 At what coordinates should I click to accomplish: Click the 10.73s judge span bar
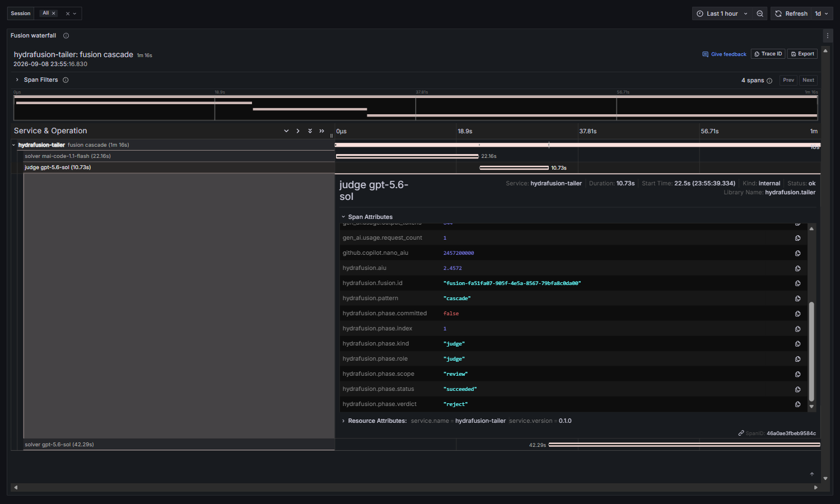514,167
